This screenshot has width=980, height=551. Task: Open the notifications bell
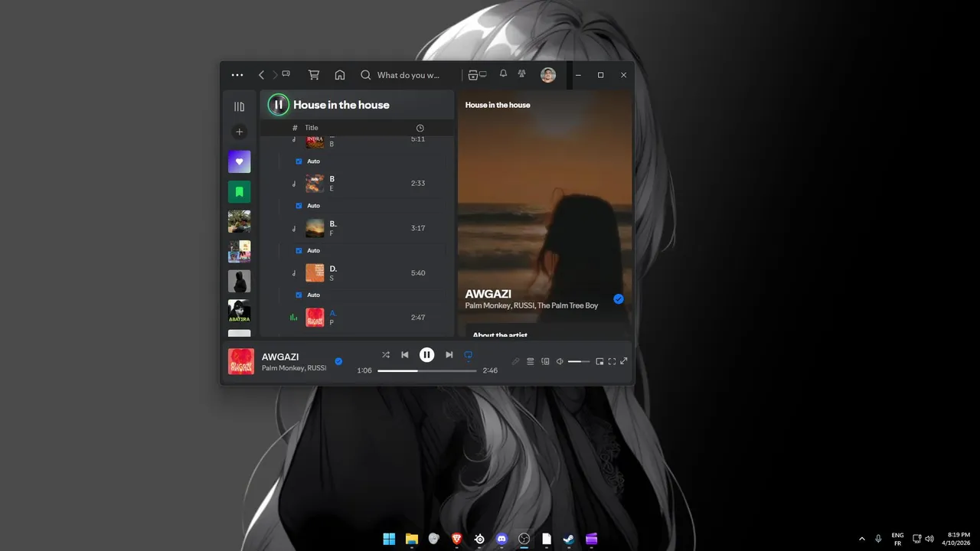[503, 74]
